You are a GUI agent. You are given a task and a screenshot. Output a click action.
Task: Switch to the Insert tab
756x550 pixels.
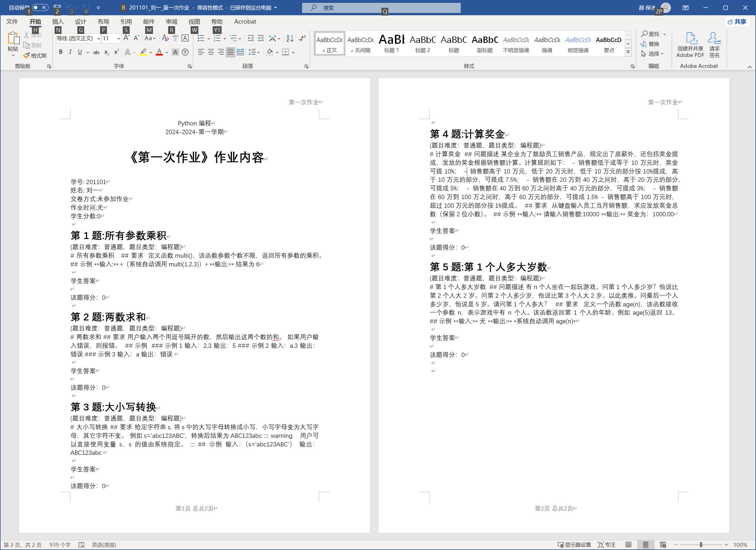[x=58, y=21]
